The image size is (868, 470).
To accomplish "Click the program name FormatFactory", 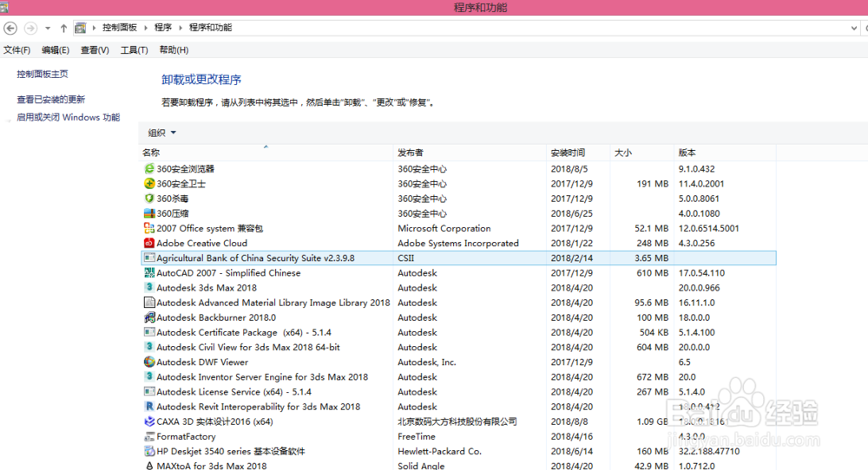I will [186, 437].
